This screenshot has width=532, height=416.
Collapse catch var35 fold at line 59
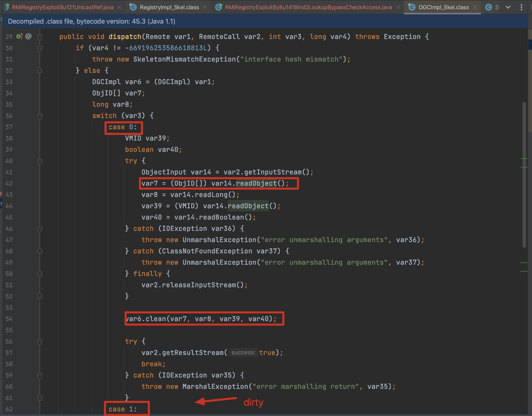(x=40, y=375)
